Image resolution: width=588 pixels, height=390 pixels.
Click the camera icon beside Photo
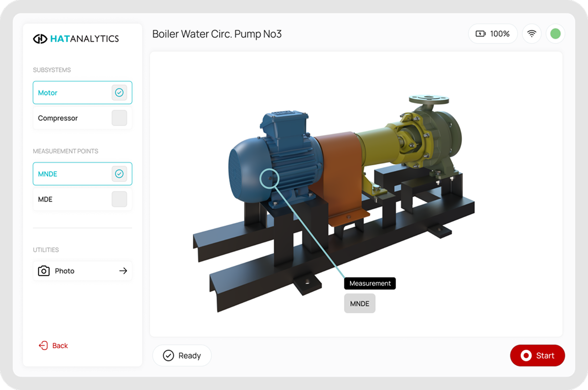[44, 271]
